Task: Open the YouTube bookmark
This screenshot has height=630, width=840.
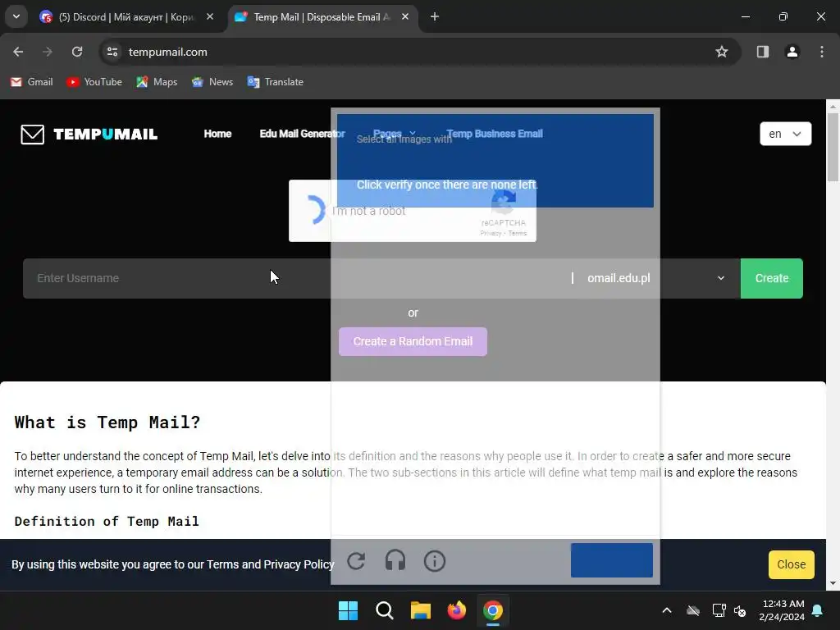Action: tap(94, 82)
